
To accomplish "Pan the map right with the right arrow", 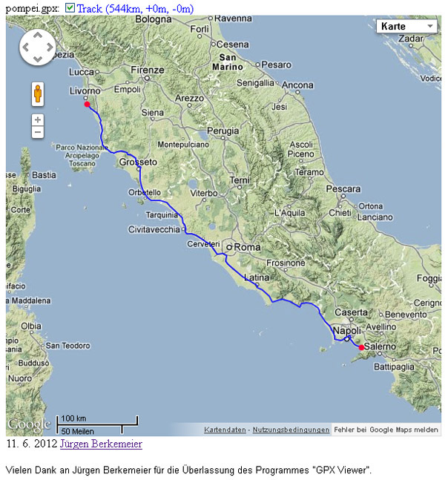I will (x=48, y=48).
